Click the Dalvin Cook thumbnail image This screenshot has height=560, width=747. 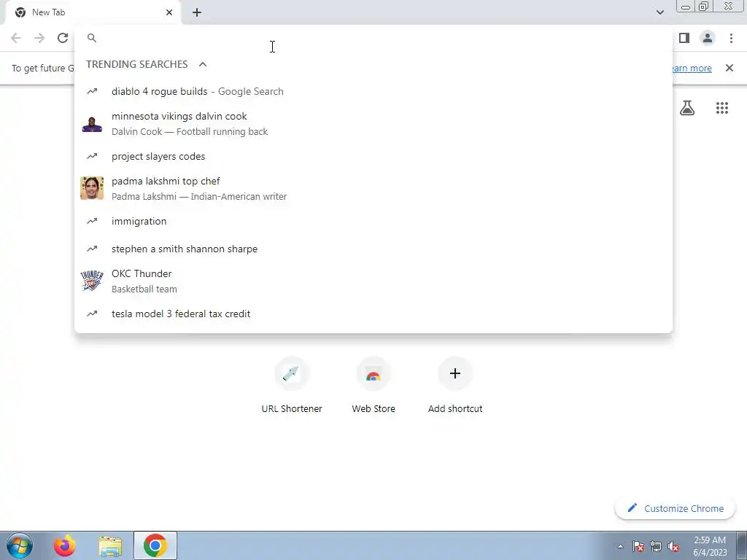pyautogui.click(x=92, y=124)
